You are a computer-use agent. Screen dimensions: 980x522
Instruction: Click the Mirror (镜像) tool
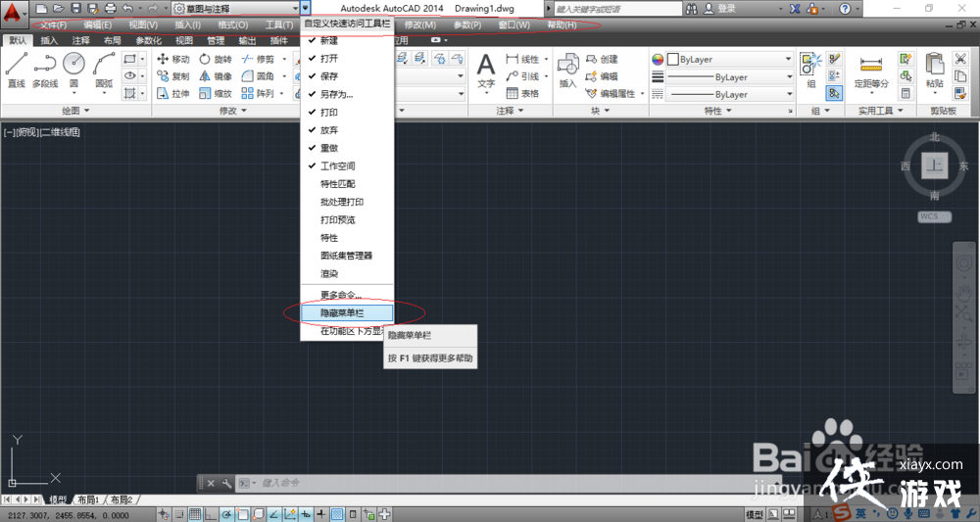[x=216, y=76]
